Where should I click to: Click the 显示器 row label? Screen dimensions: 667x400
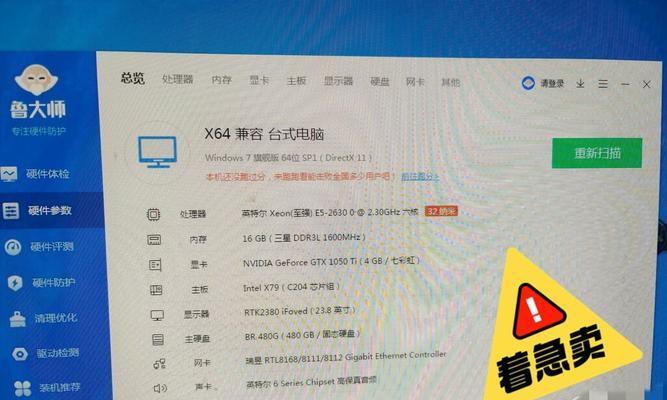coord(197,314)
